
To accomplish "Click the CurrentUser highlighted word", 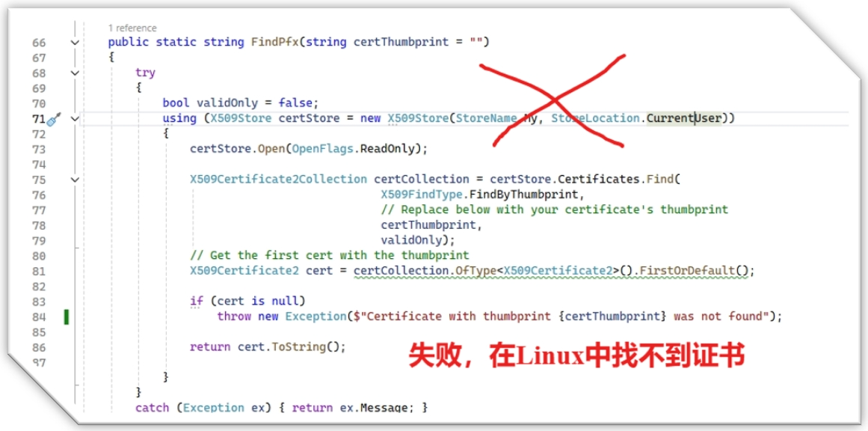I will click(684, 118).
